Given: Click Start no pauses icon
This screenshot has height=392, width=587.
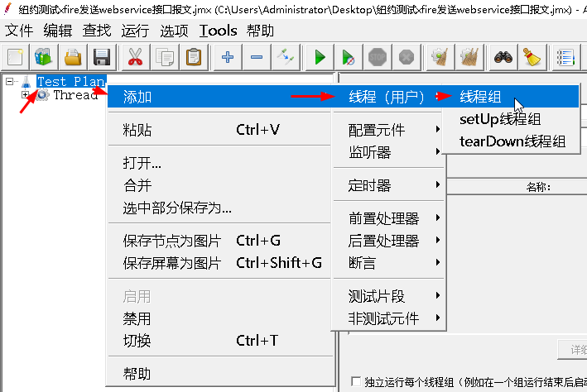Looking at the screenshot, I should pos(349,57).
